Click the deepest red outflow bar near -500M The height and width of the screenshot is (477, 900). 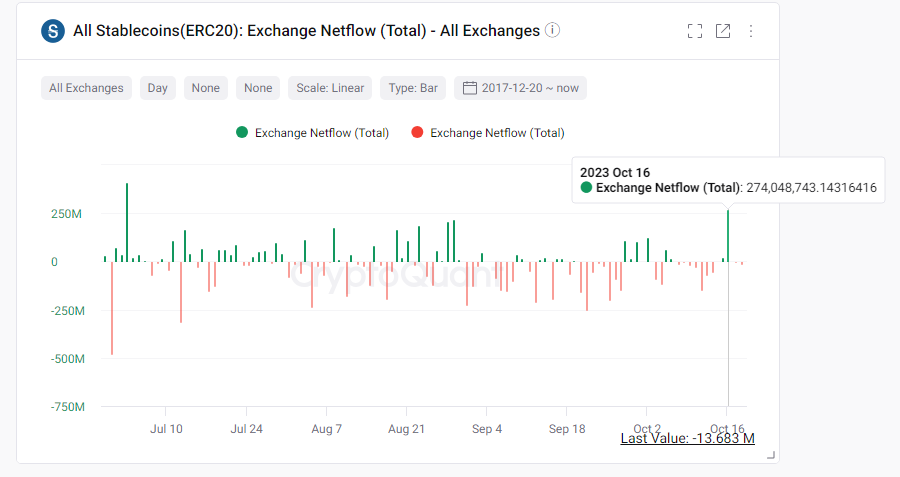coord(112,308)
